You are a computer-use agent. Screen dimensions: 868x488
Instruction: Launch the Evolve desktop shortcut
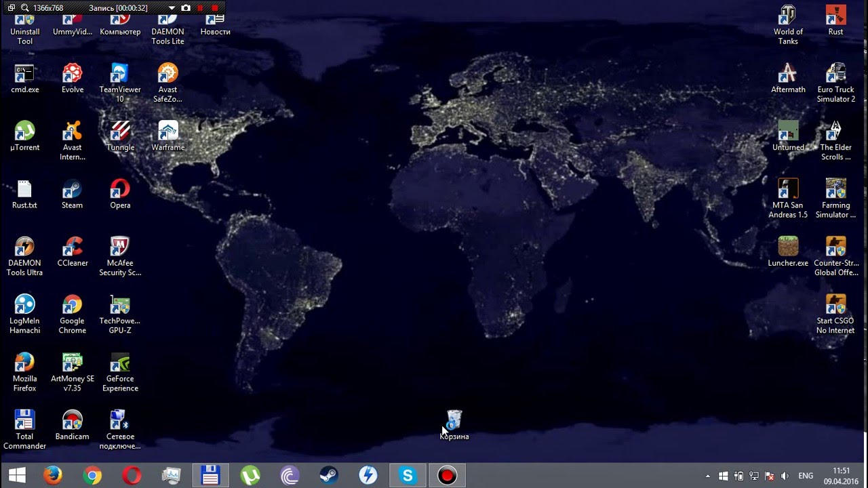[x=73, y=79]
